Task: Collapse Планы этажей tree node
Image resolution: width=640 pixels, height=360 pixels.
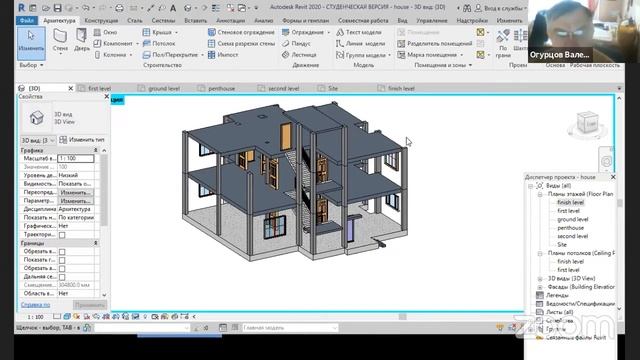Action: [540, 194]
